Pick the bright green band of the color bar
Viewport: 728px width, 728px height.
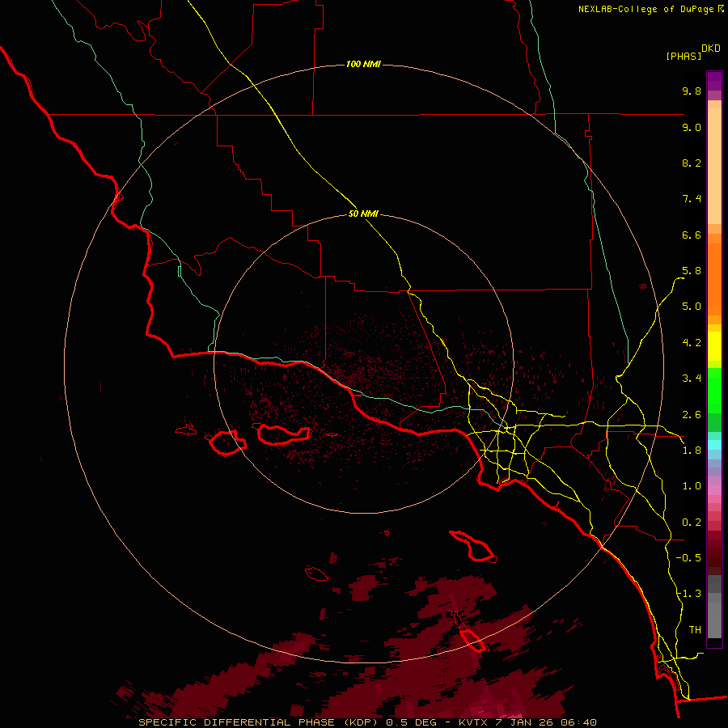click(x=714, y=390)
